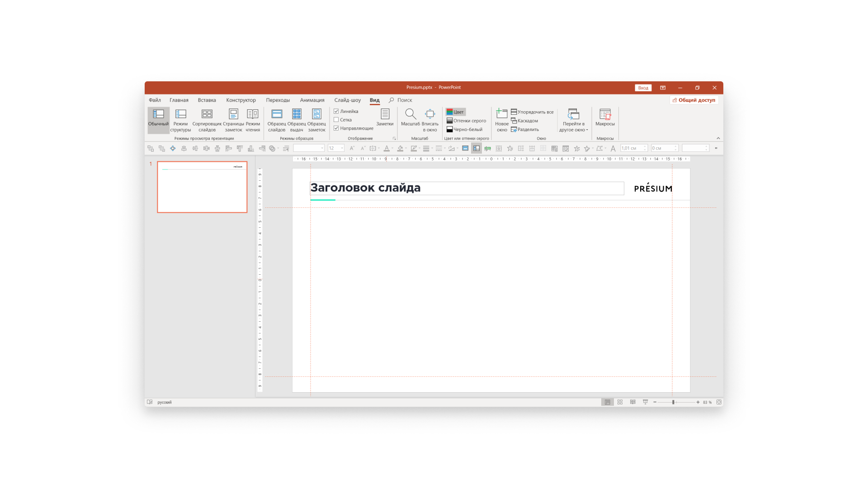The image size is (868, 488).
Task: Uncheck the Guides option
Action: (336, 128)
